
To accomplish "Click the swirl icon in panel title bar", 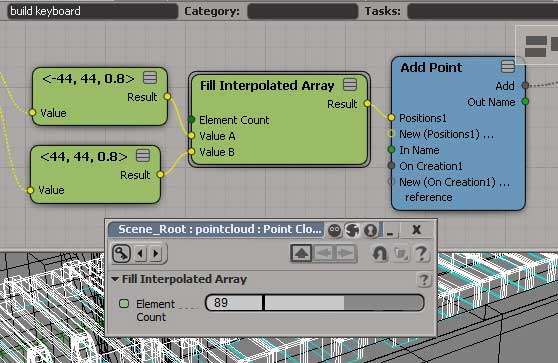I will [x=352, y=231].
